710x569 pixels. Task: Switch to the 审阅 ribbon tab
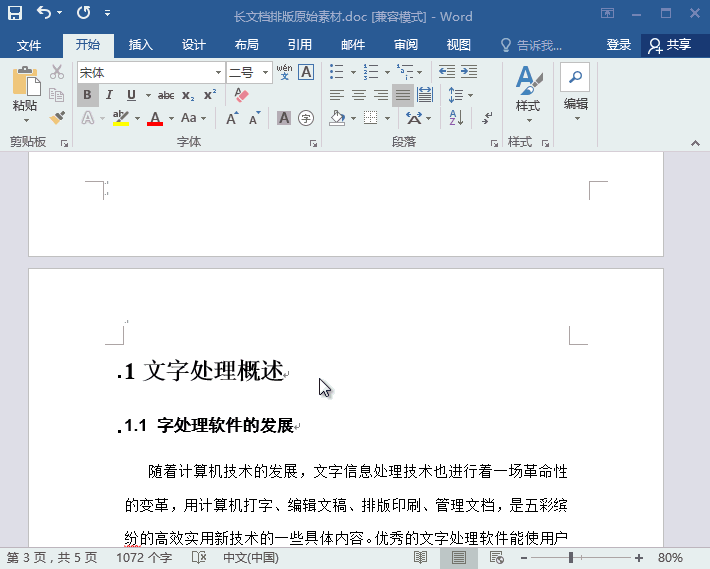click(406, 45)
